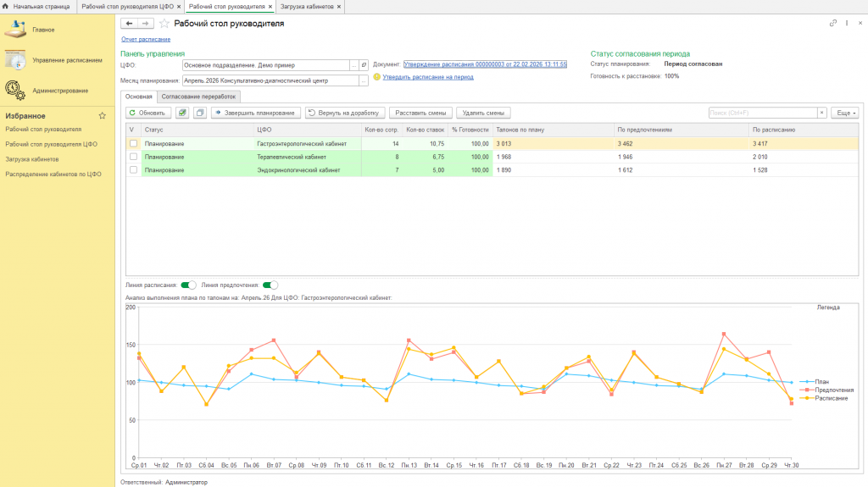Add page to favorites via title star
This screenshot has height=487, width=868.
[x=166, y=24]
